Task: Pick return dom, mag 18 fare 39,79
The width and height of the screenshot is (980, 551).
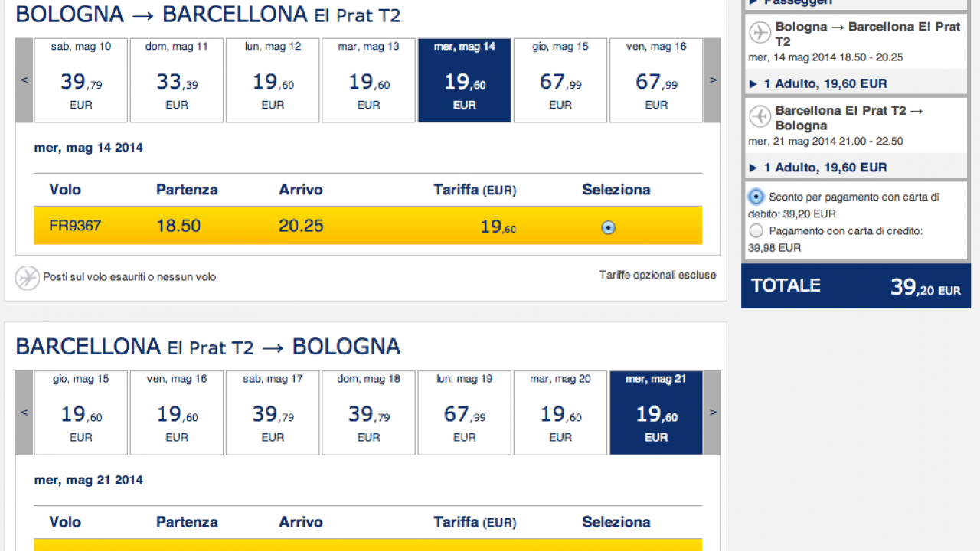Action: 368,412
